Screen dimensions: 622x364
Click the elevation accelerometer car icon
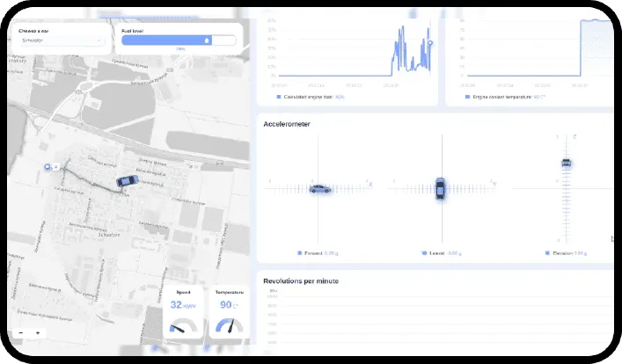(x=567, y=163)
